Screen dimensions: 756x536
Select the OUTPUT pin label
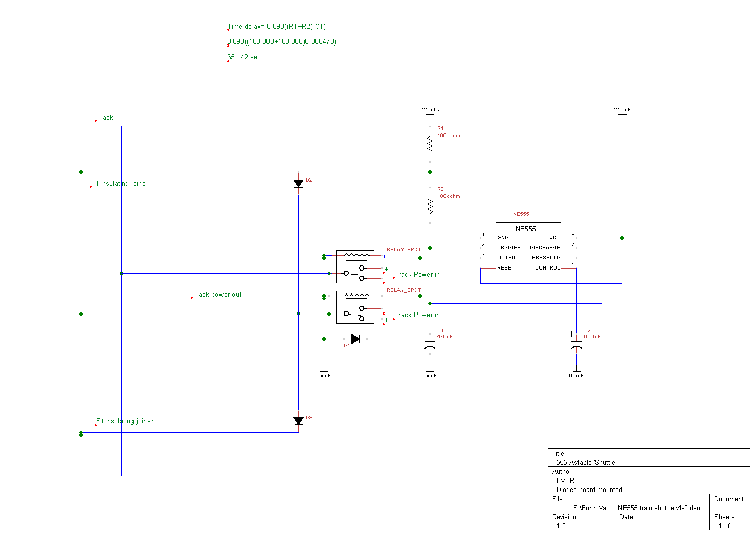click(x=508, y=258)
